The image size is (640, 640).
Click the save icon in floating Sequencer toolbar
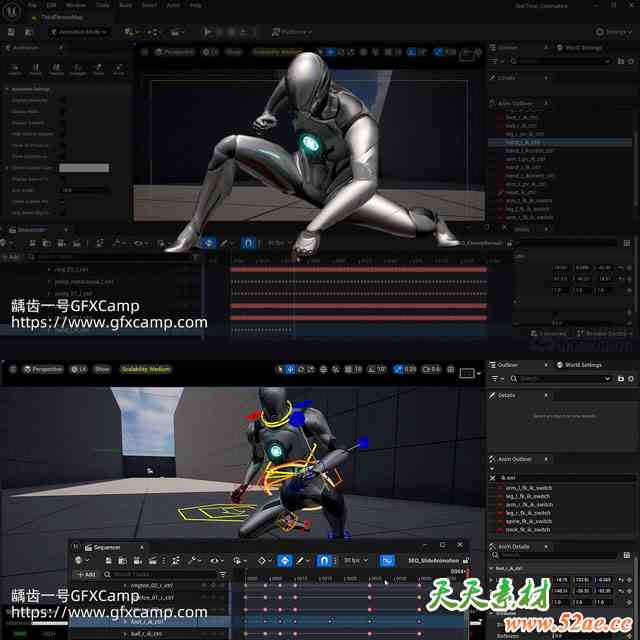pos(108,561)
